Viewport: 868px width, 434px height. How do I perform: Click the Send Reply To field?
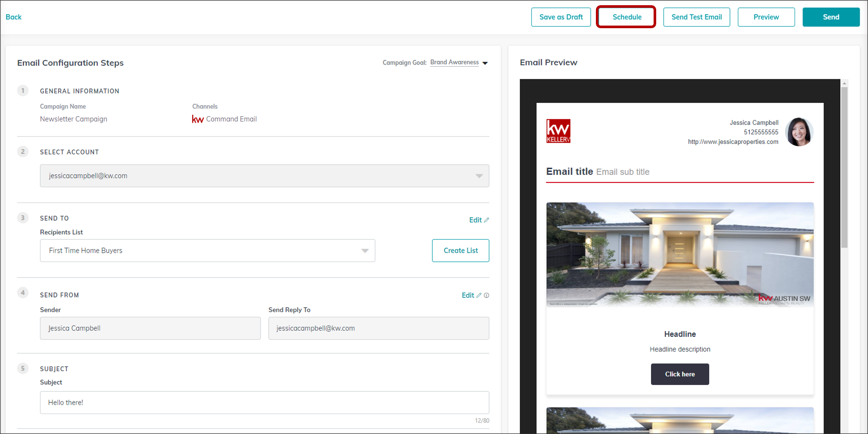pos(378,328)
